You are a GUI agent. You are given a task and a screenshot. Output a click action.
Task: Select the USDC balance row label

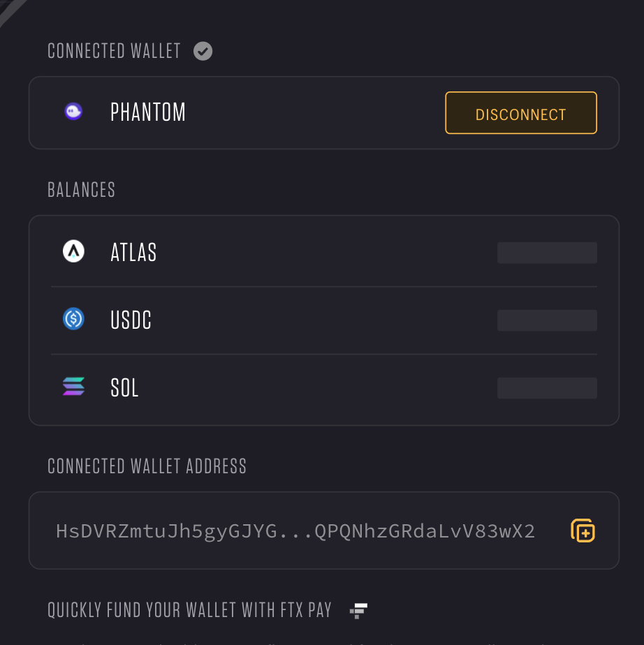[x=131, y=320]
